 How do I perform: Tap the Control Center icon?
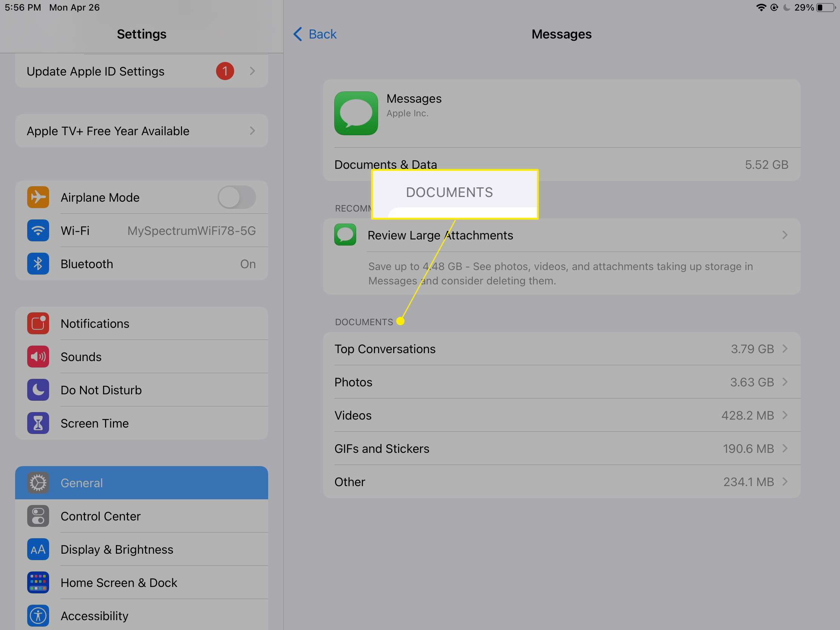point(38,516)
